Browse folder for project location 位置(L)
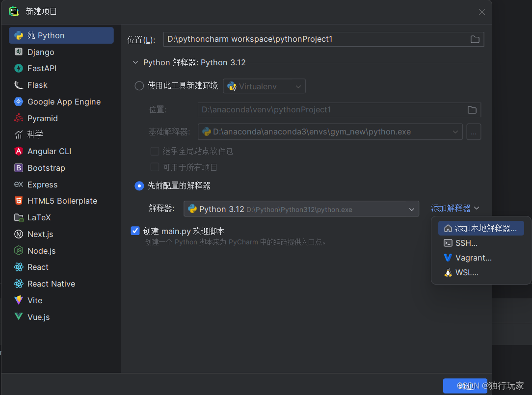Screen dimensions: 532x395 pyautogui.click(x=475, y=39)
